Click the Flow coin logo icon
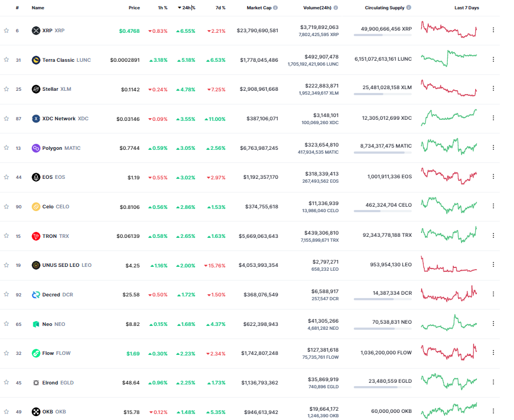Viewport: 514px width, 420px height. click(36, 353)
